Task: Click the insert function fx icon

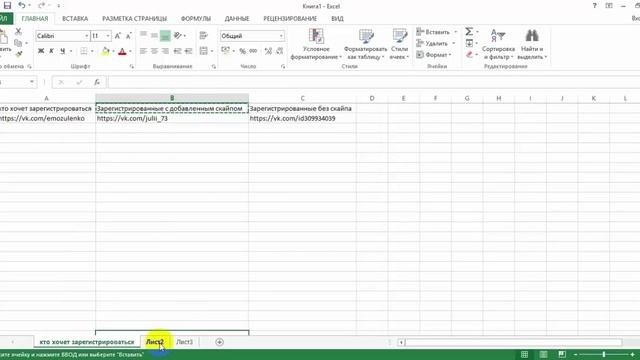Action: [x=97, y=82]
